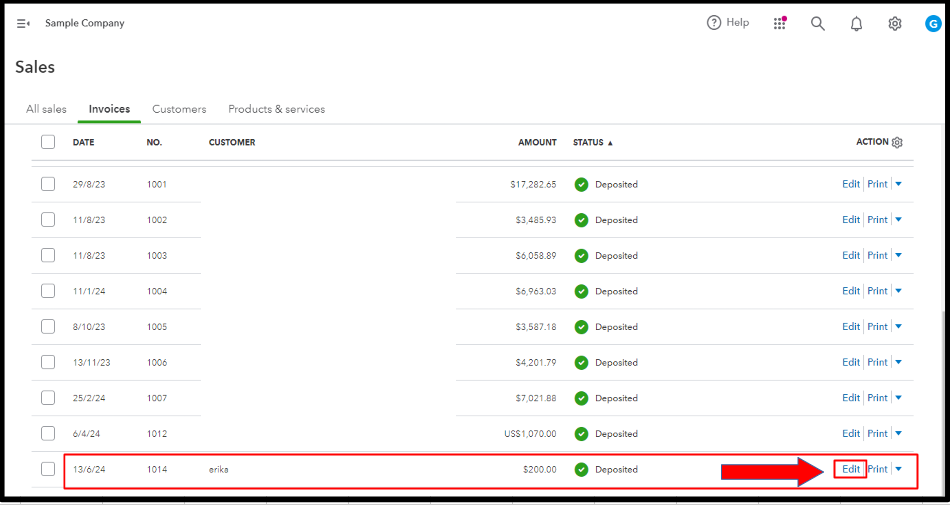Open the apps grid icon
Image resolution: width=950 pixels, height=505 pixels.
pyautogui.click(x=780, y=23)
